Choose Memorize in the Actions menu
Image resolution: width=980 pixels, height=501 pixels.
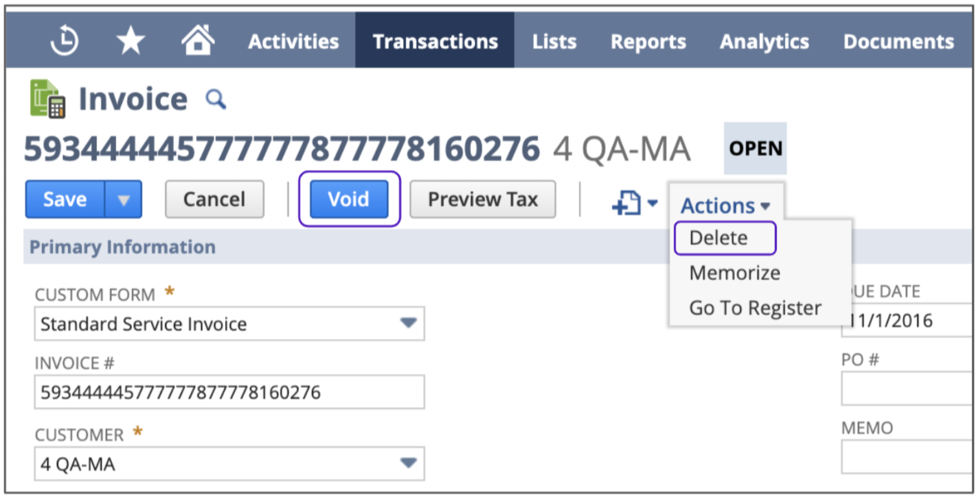coord(734,273)
